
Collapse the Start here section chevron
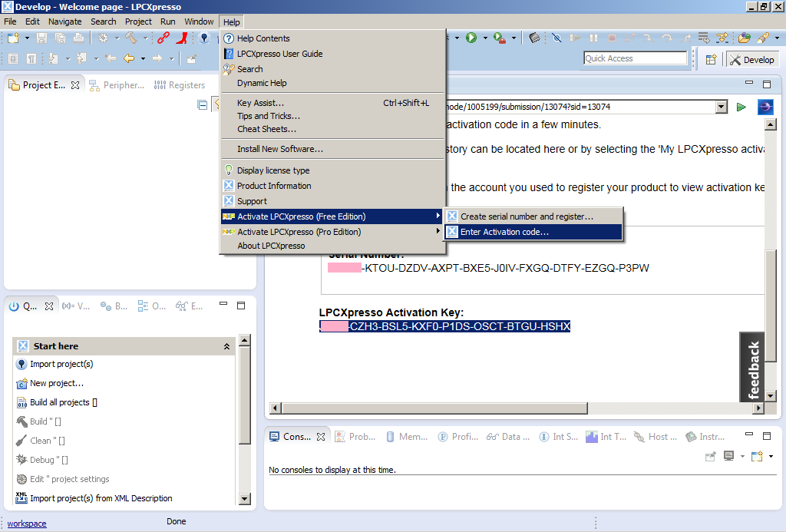pos(226,346)
